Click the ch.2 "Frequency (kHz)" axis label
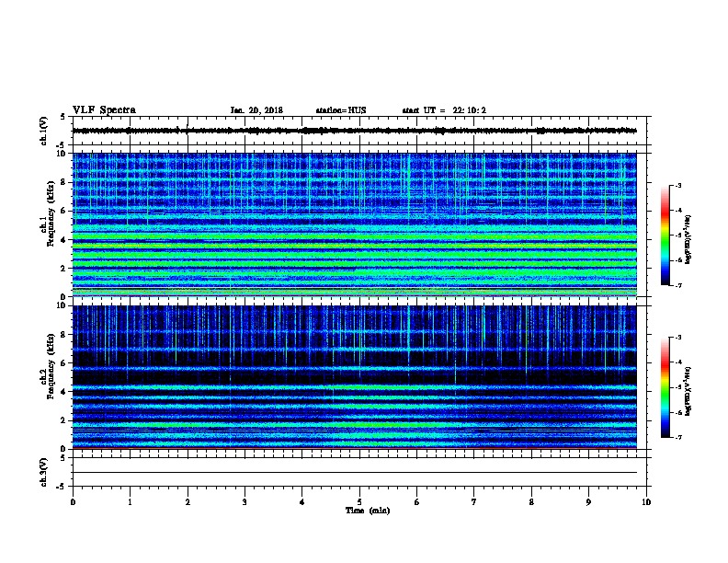 [x=51, y=366]
